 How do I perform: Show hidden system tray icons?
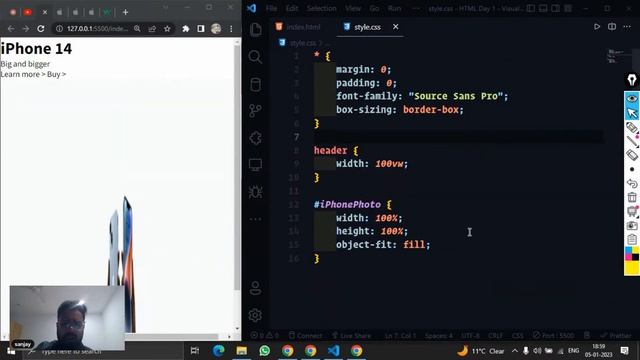pos(515,351)
